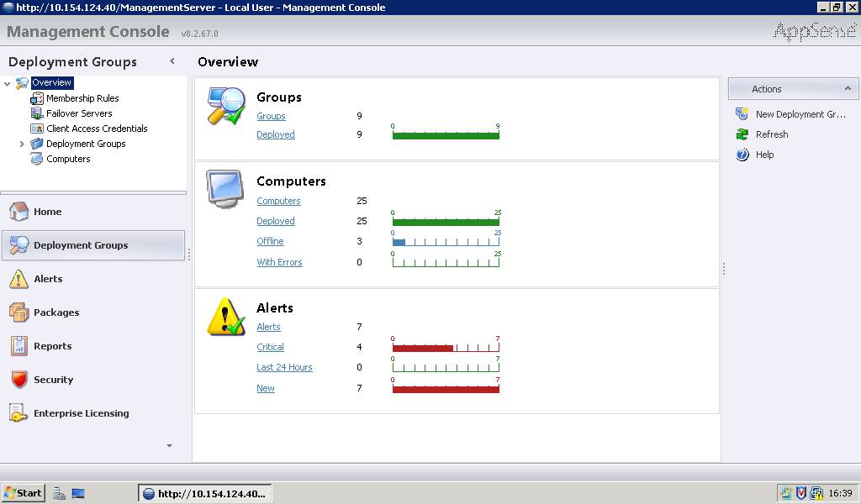Open the Packages navigation section
Viewport: 861px width, 504px height.
tap(56, 312)
